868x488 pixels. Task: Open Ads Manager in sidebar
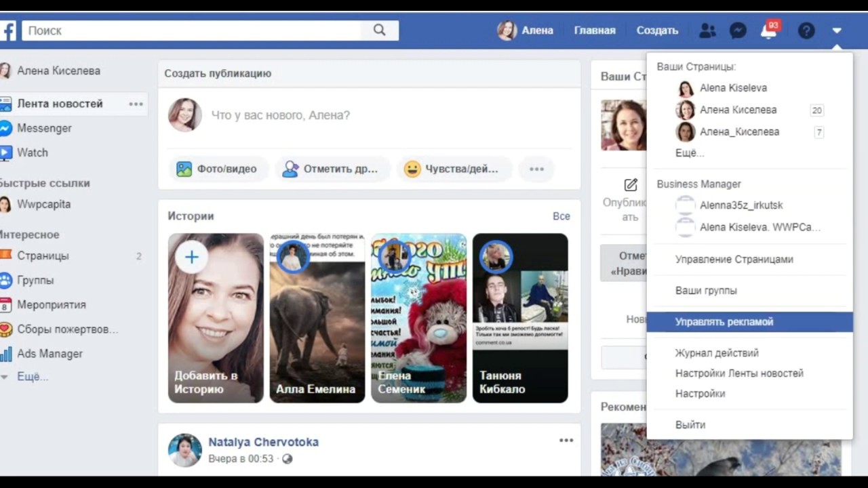[x=50, y=354]
